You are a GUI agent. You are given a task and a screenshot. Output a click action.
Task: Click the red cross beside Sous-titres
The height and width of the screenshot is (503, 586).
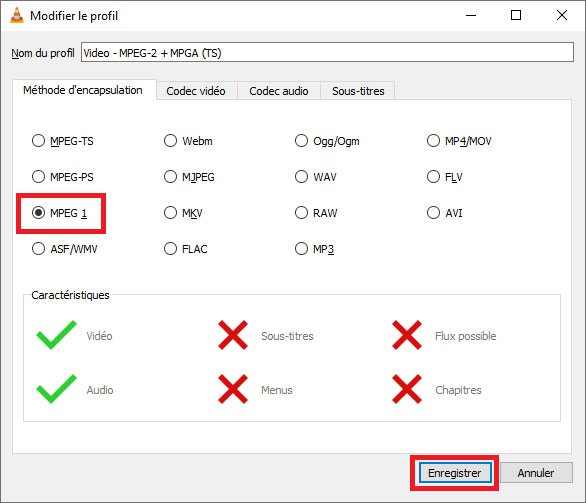pyautogui.click(x=233, y=335)
